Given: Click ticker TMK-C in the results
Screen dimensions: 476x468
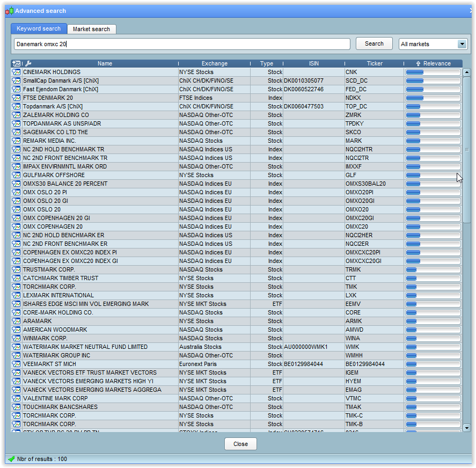Looking at the screenshot, I should point(354,415).
